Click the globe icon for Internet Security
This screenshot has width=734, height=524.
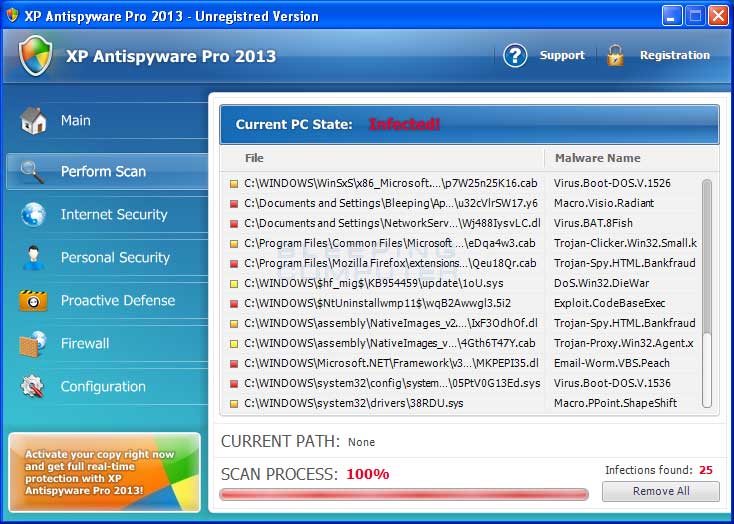34,215
